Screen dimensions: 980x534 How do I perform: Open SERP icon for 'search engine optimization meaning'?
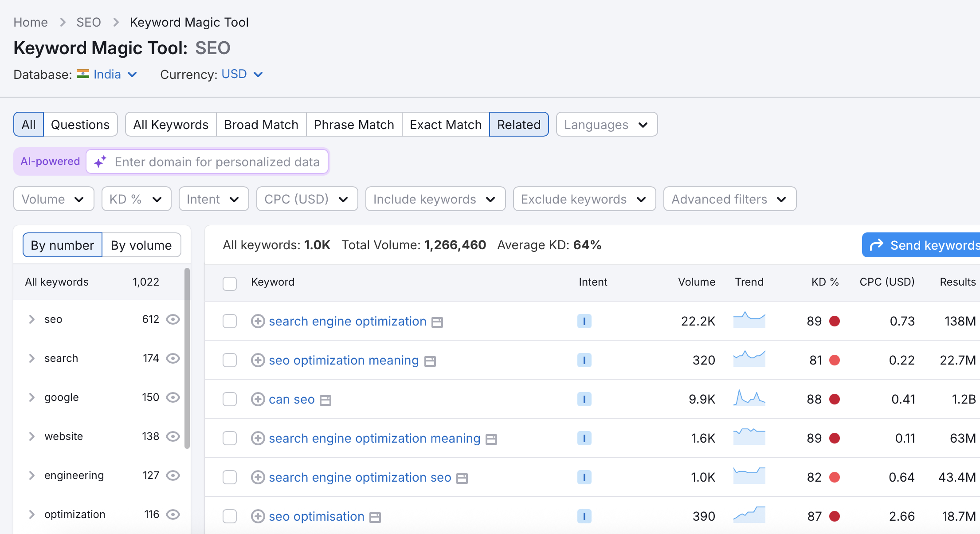(x=491, y=440)
